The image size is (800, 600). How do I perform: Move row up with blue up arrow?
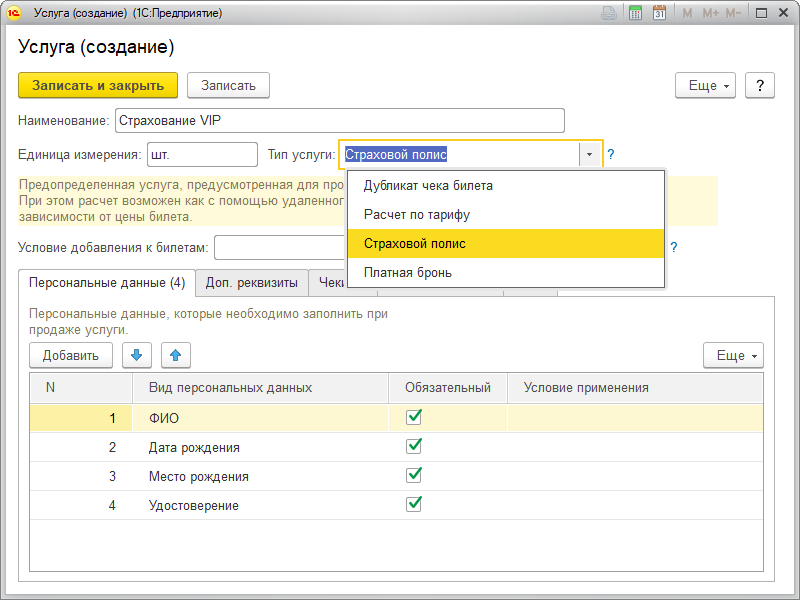(175, 355)
